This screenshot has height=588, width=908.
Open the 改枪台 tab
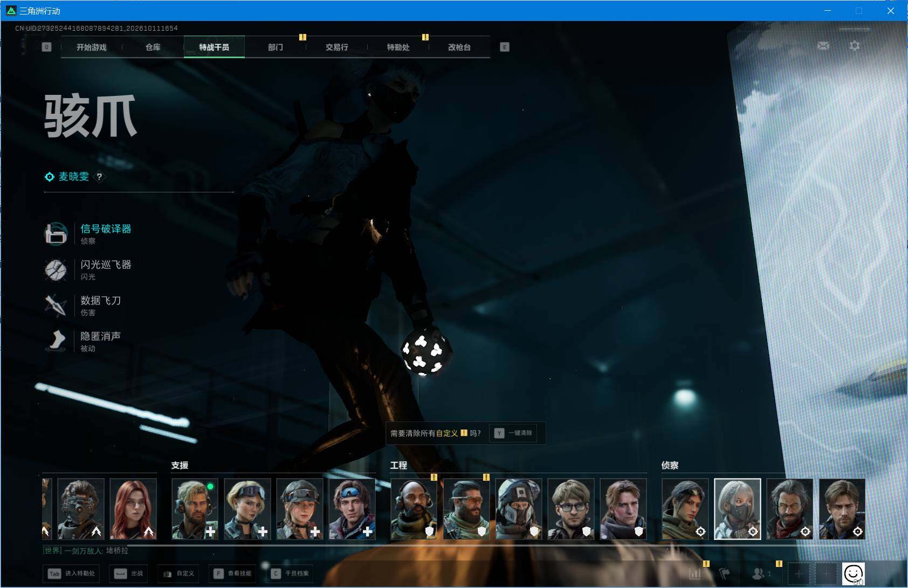pyautogui.click(x=459, y=47)
